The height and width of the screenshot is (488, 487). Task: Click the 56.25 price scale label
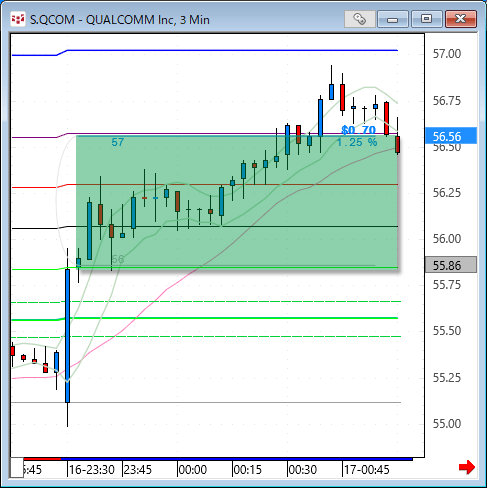[x=447, y=193]
